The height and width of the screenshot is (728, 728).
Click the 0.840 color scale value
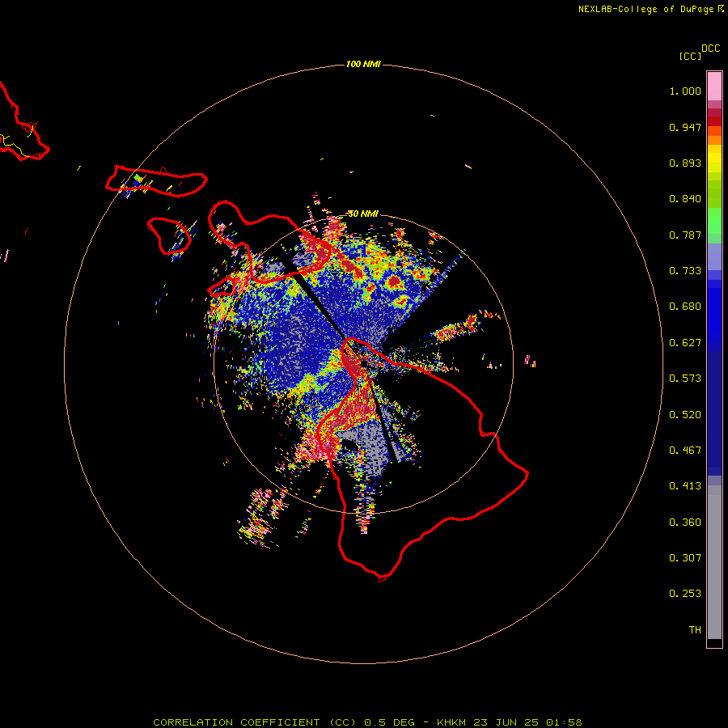(685, 199)
